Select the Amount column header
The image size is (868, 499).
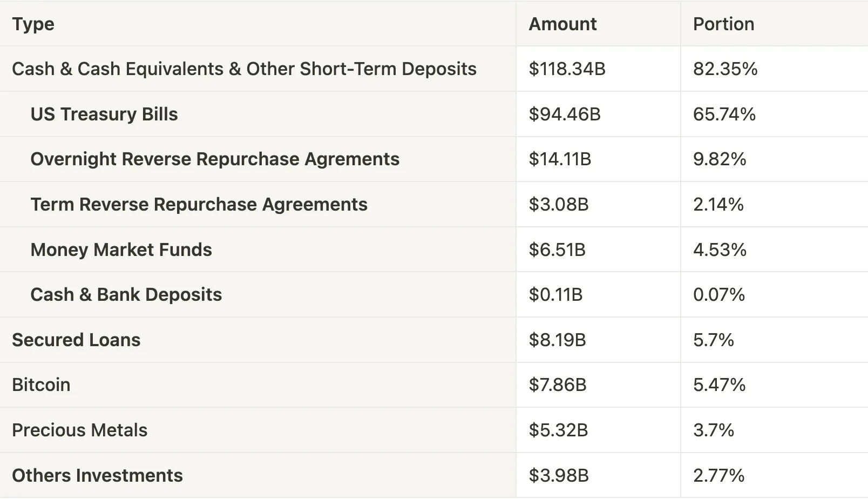(x=562, y=24)
